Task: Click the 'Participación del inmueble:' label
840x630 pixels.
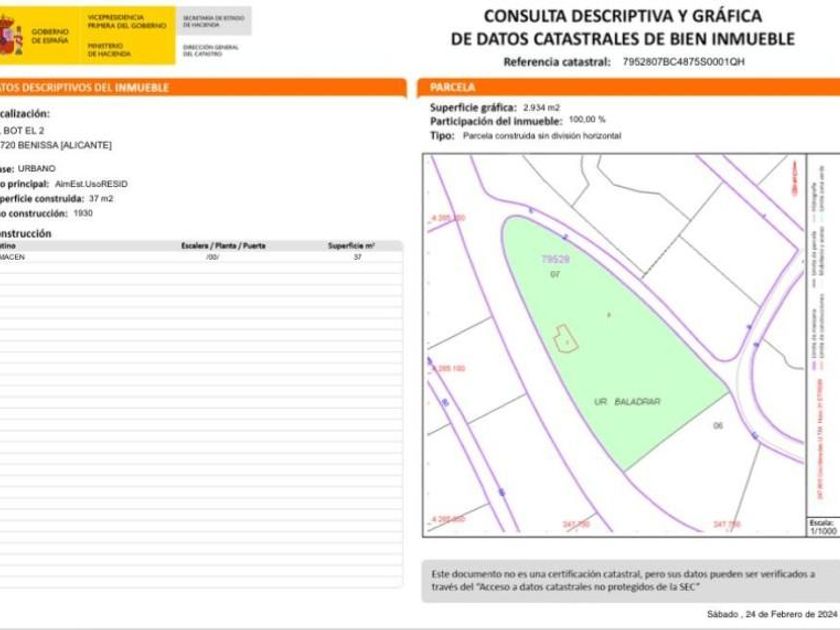Action: tap(496, 122)
